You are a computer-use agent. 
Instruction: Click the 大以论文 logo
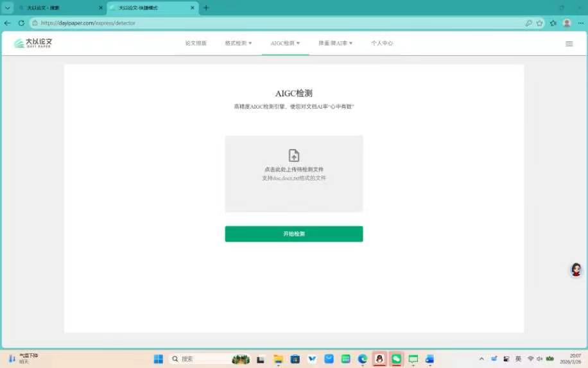click(33, 44)
